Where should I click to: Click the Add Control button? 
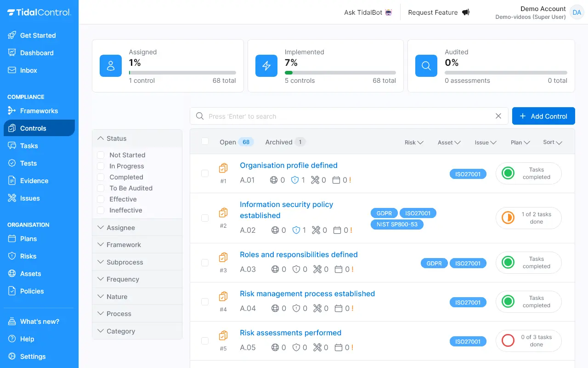[543, 116]
